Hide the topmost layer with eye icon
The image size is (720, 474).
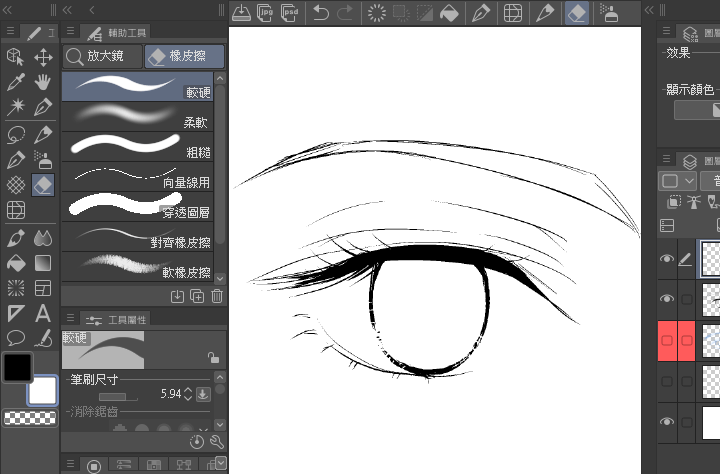coord(666,259)
